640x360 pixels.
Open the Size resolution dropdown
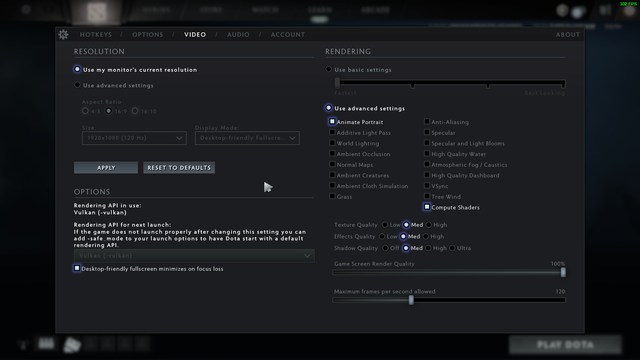pos(134,138)
